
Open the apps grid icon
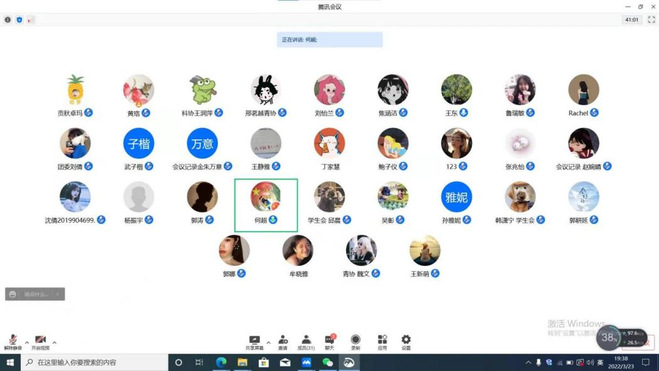tap(382, 342)
